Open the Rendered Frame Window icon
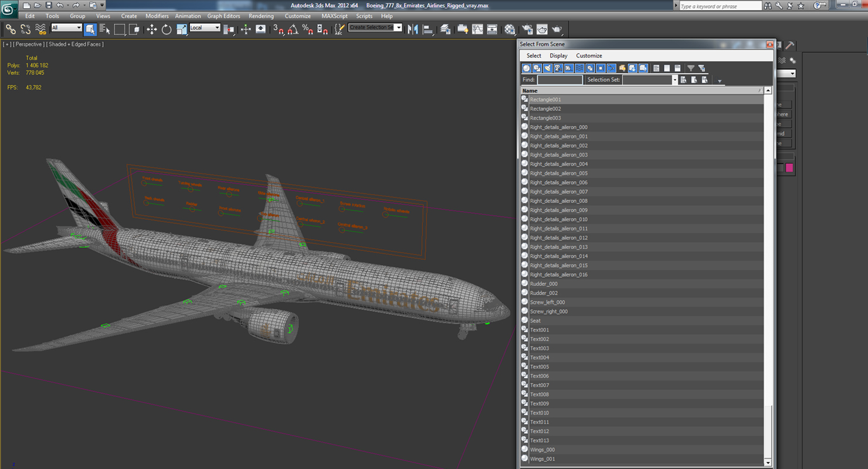Screen dimensions: 868x469 (x=542, y=29)
